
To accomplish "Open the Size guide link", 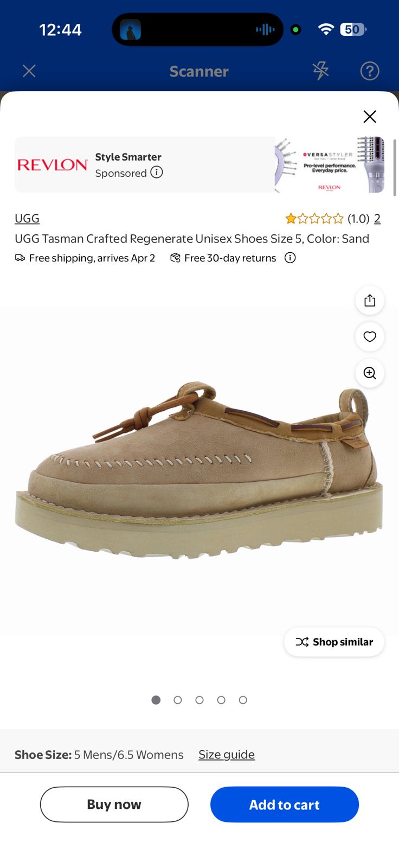I will click(x=227, y=755).
